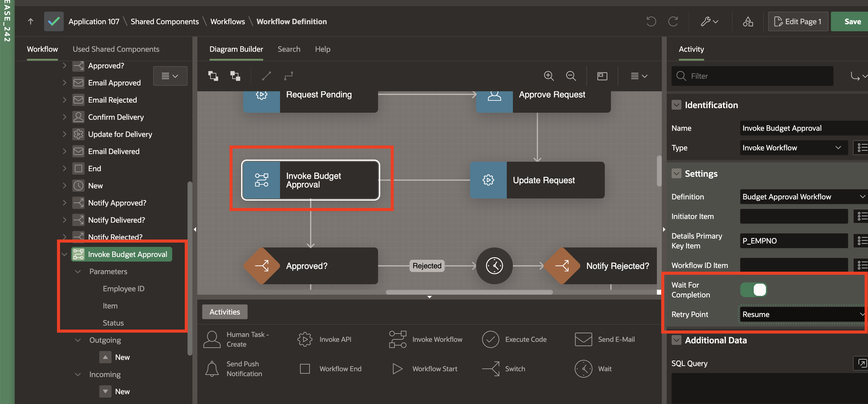The width and height of the screenshot is (868, 404).
Task: Open the Type select list
Action: [x=793, y=148]
